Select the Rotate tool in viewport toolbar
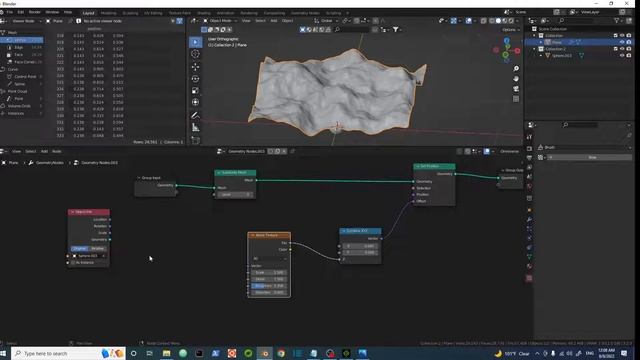Image resolution: width=640 pixels, height=360 pixels. 196,78
